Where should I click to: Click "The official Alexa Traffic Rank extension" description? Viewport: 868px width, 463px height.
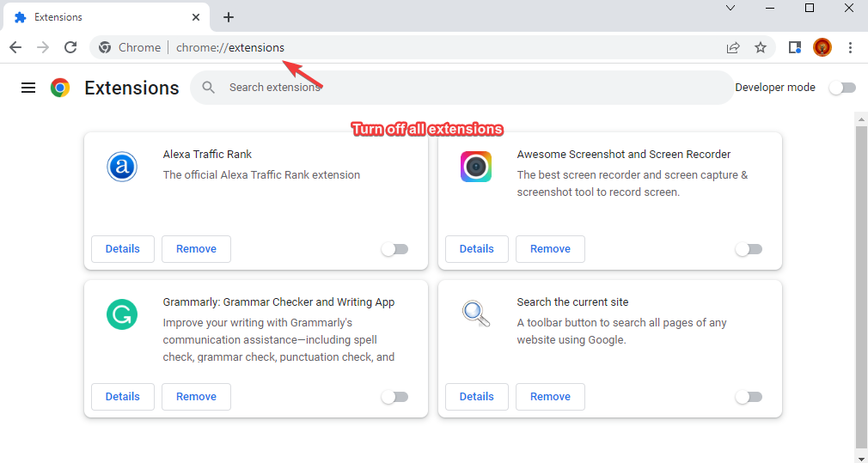pyautogui.click(x=261, y=174)
